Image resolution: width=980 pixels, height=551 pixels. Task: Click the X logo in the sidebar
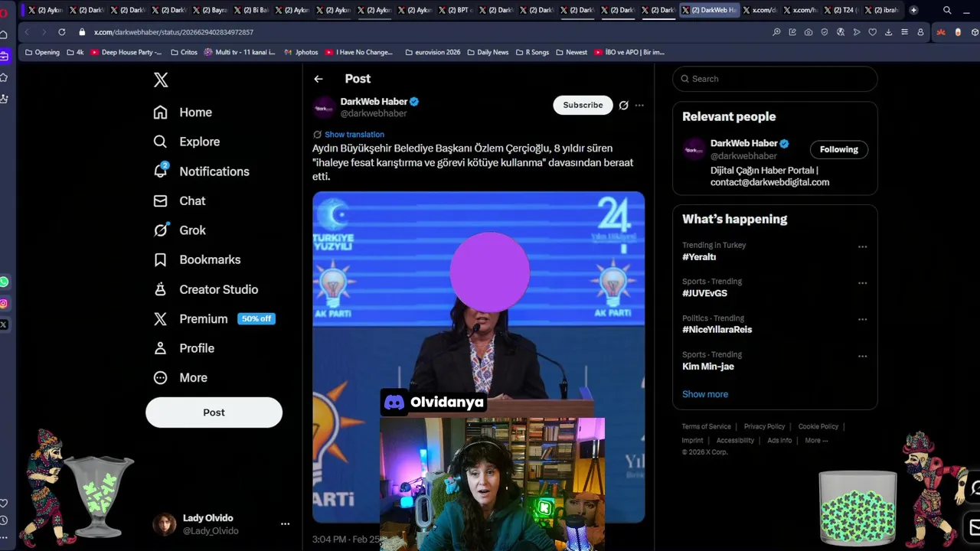click(161, 80)
